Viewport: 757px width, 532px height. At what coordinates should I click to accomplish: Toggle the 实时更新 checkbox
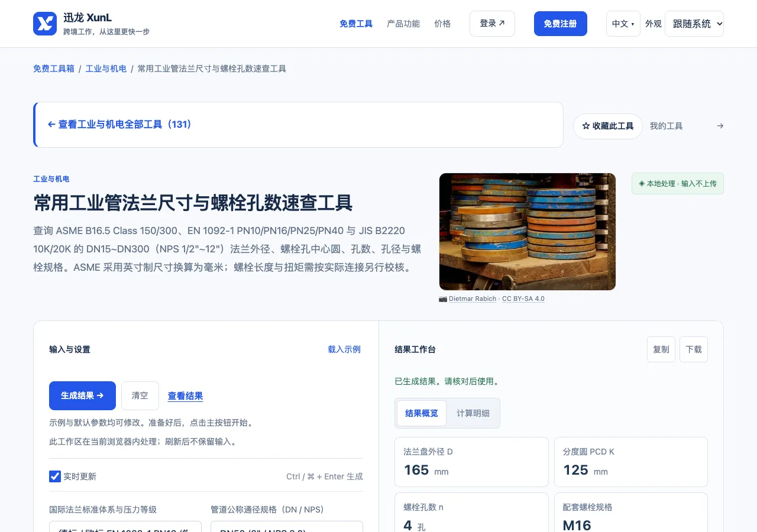pyautogui.click(x=55, y=476)
